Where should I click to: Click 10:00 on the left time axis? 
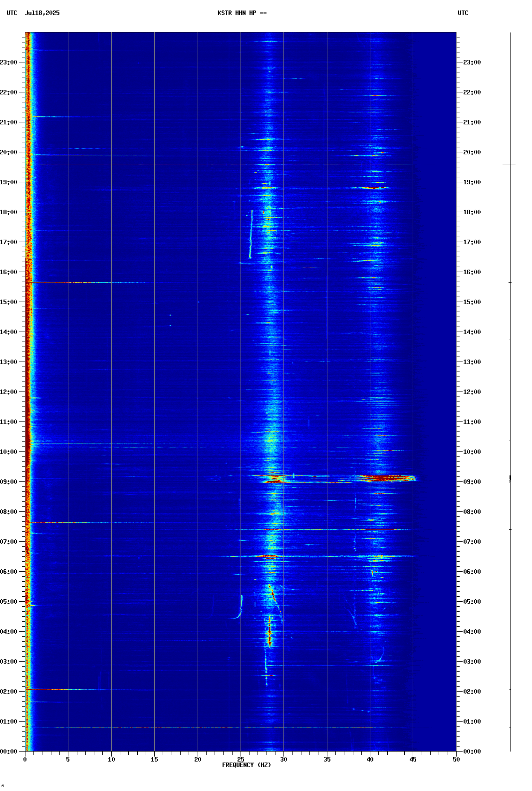point(8,452)
